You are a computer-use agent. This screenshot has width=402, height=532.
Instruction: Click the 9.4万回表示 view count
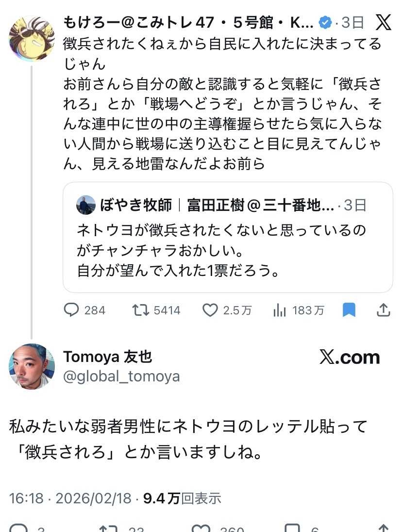[182, 498]
